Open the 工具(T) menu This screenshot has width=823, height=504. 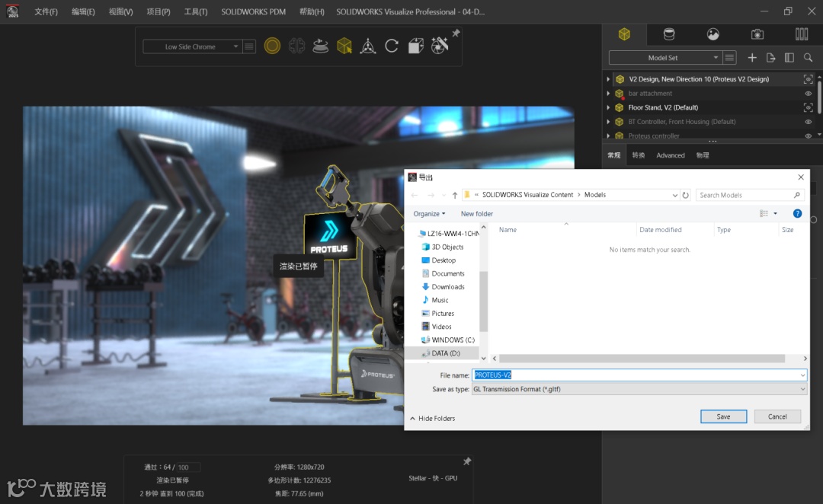click(x=196, y=11)
